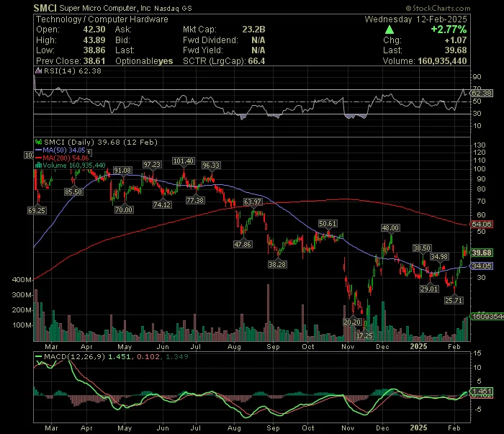
Task: Click the 47.86 low price label
Action: pyautogui.click(x=243, y=244)
